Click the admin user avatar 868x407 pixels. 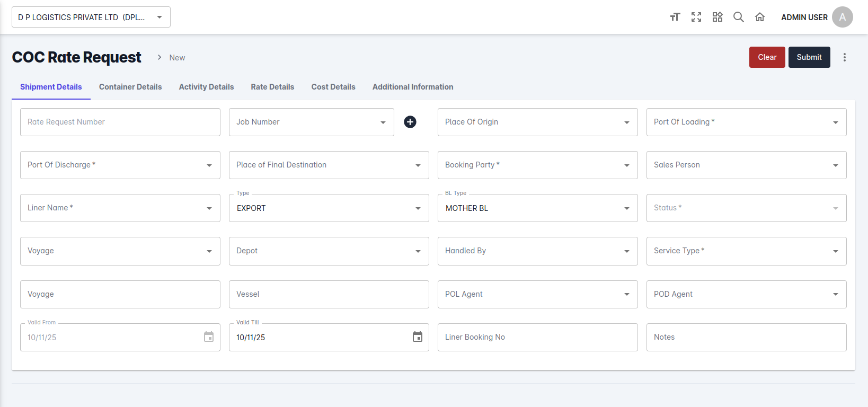tap(842, 17)
